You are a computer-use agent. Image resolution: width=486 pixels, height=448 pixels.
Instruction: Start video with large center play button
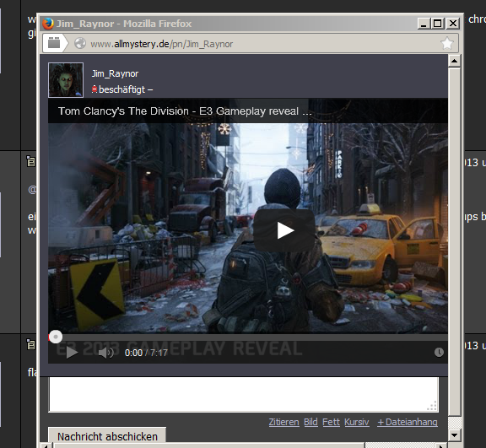pos(284,230)
